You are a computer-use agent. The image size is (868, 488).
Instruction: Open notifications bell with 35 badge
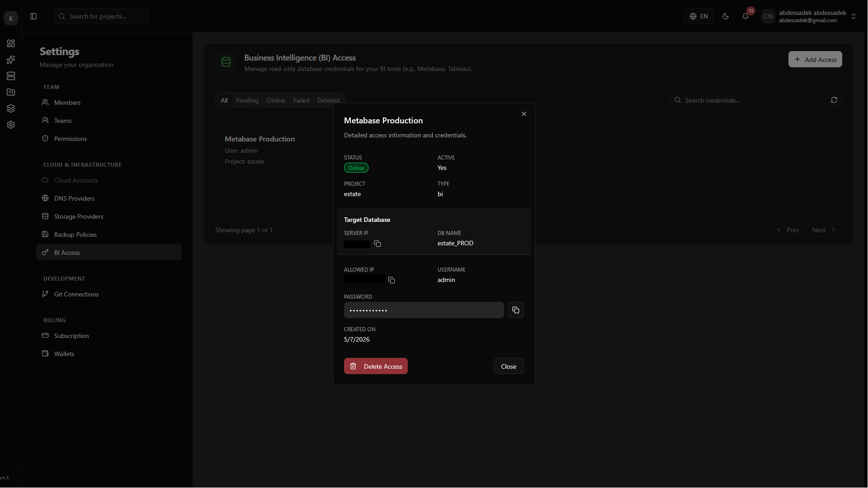tap(745, 16)
